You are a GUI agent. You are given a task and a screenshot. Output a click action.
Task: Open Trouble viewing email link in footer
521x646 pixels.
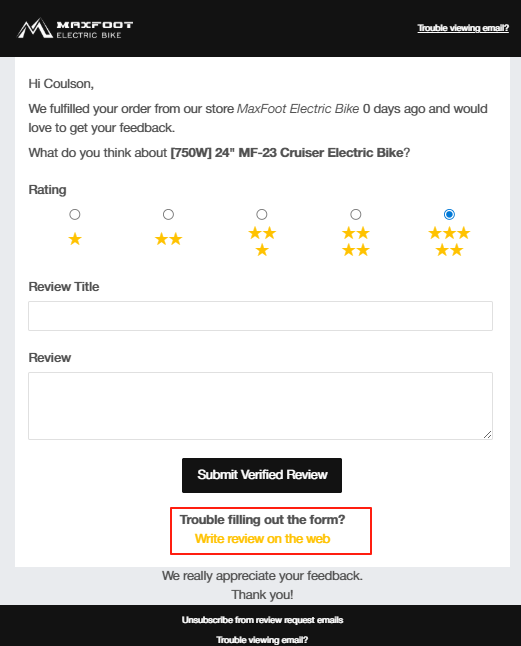(262, 640)
